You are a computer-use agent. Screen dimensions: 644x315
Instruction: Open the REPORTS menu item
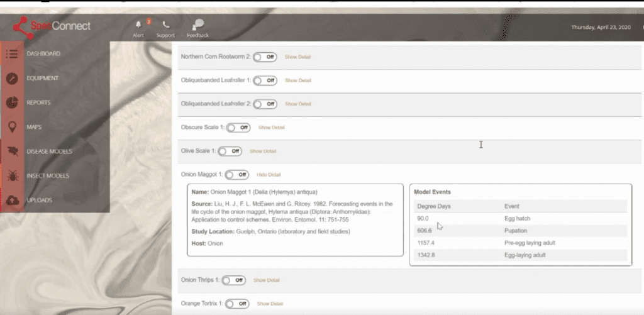click(x=38, y=102)
